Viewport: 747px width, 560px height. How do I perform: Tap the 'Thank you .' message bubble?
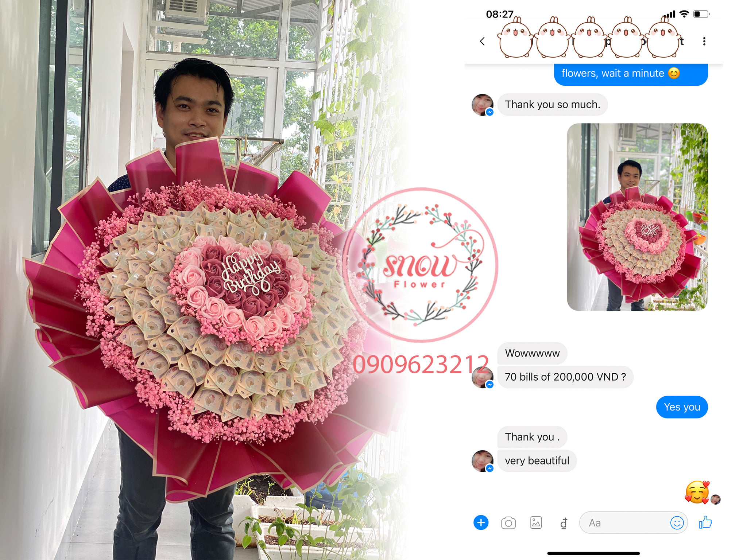click(x=532, y=437)
